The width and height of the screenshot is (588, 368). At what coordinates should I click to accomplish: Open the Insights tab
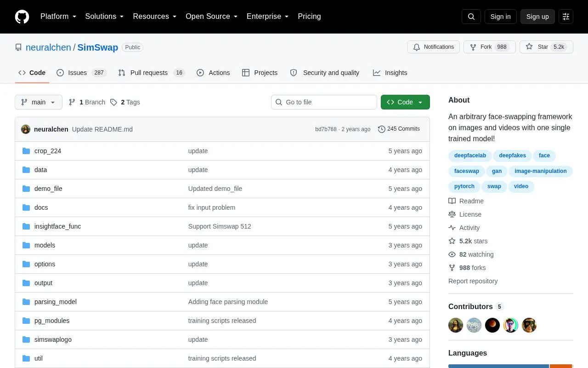coord(390,73)
